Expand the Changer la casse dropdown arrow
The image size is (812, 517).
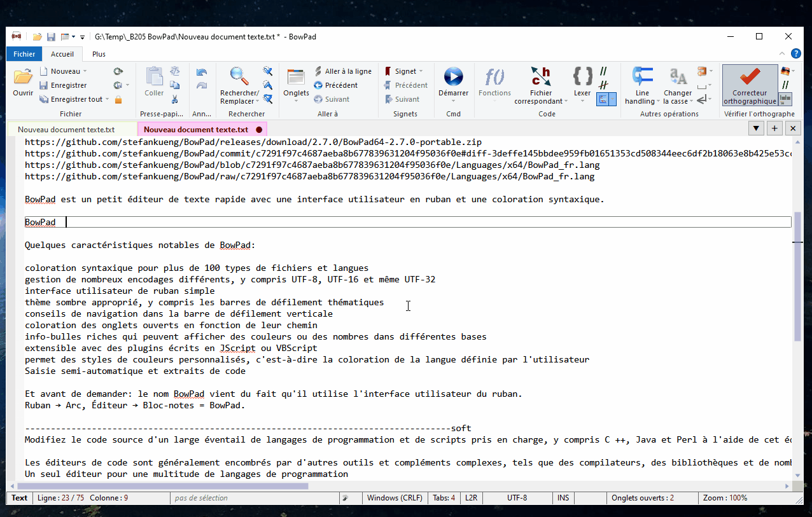tap(692, 101)
